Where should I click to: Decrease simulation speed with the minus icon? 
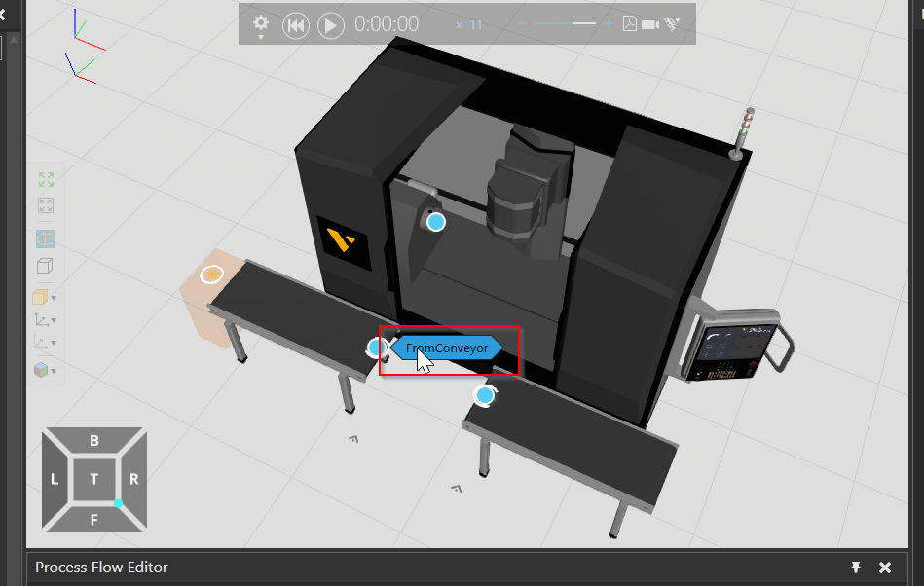pos(523,24)
